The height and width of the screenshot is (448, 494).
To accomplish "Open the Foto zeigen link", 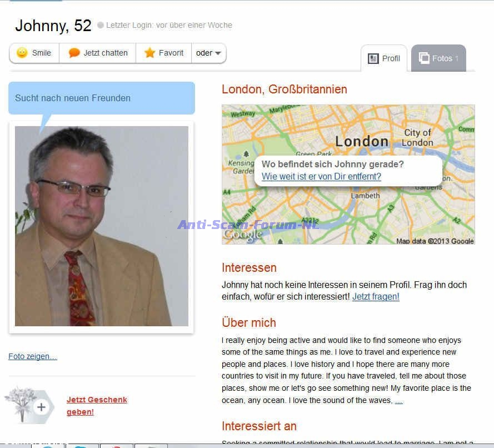I will 33,356.
